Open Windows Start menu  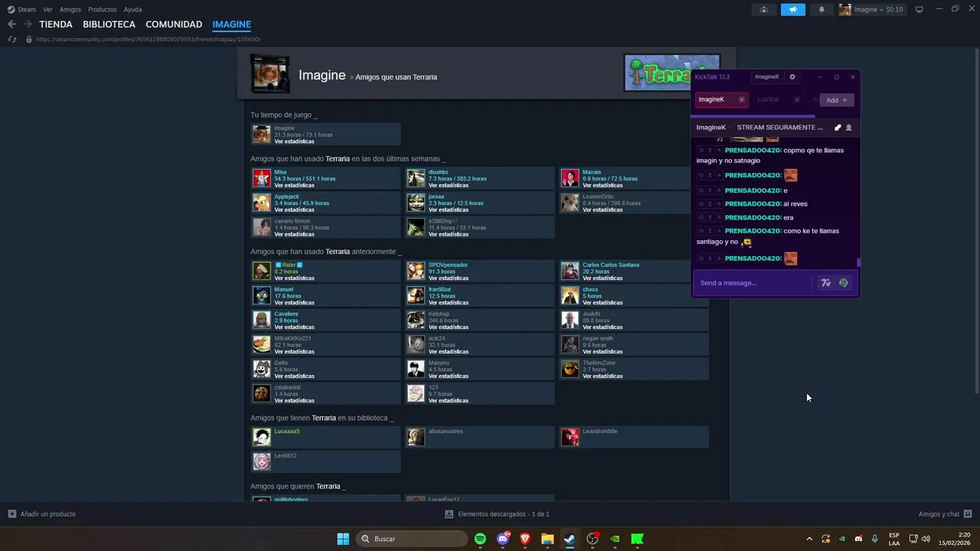(x=343, y=539)
